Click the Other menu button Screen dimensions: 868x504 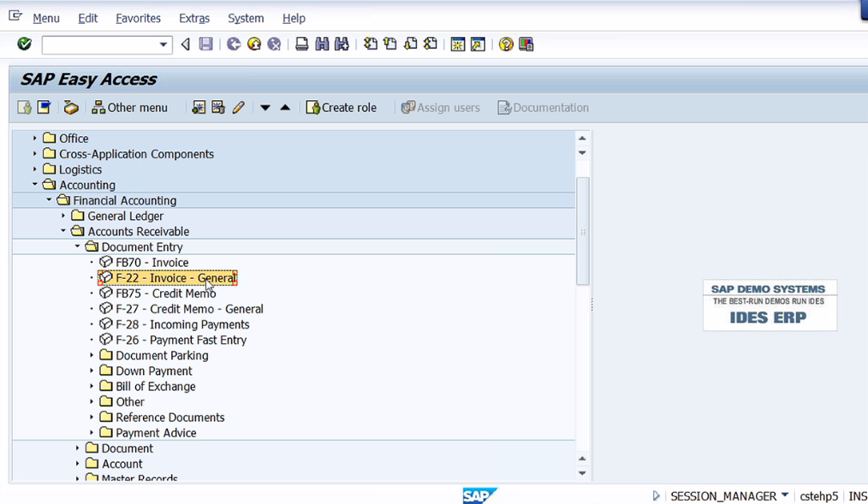pos(129,107)
